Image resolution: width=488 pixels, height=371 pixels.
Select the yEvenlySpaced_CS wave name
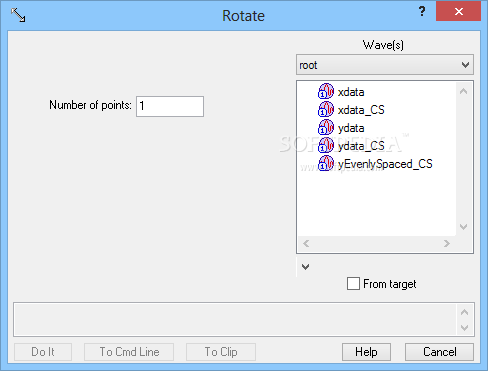coord(385,164)
